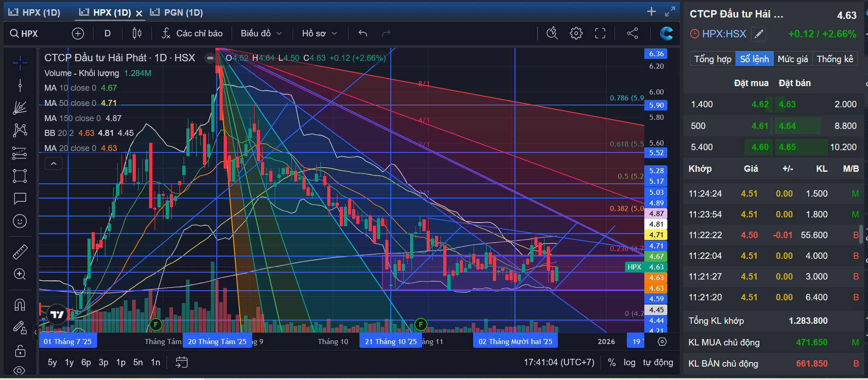Open the indicators Các chỉ báo menu

(192, 33)
